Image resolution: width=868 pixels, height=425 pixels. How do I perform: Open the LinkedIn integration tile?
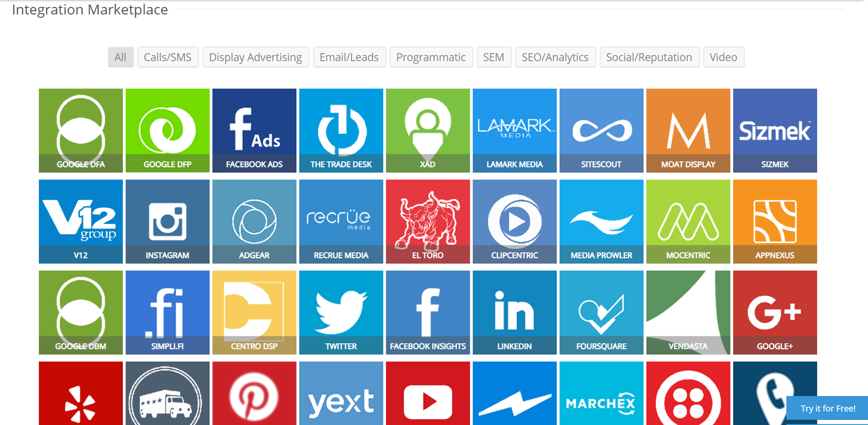pyautogui.click(x=514, y=312)
